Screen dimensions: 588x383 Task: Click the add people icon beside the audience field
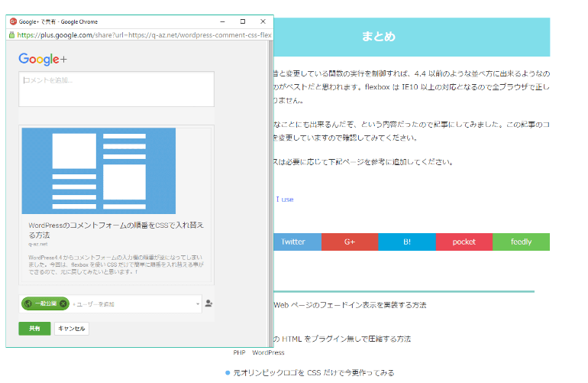click(208, 303)
